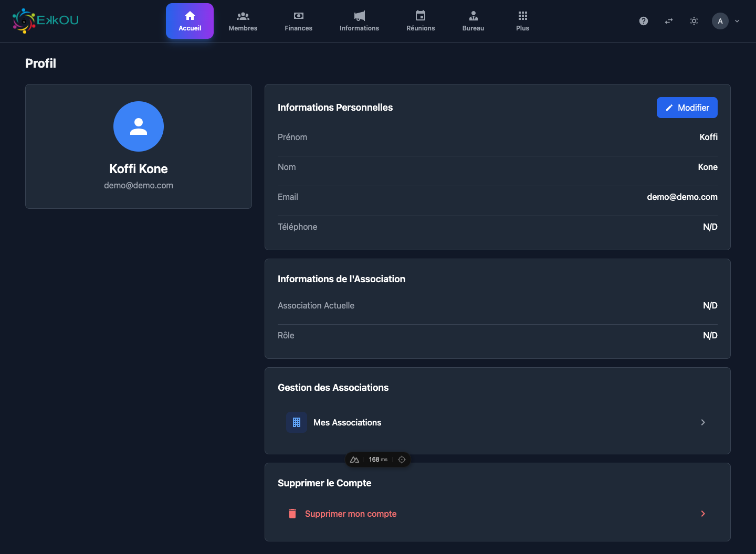Click the Modifier button

(x=687, y=108)
